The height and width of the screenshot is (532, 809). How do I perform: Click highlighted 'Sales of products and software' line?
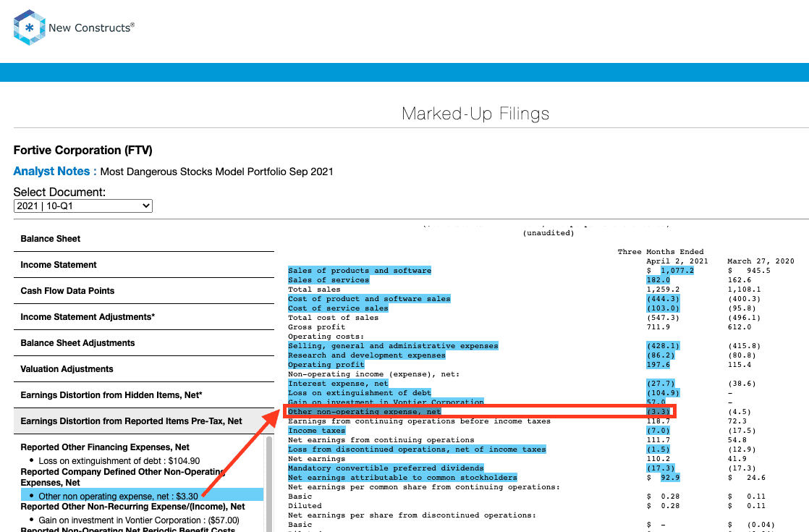click(x=360, y=271)
